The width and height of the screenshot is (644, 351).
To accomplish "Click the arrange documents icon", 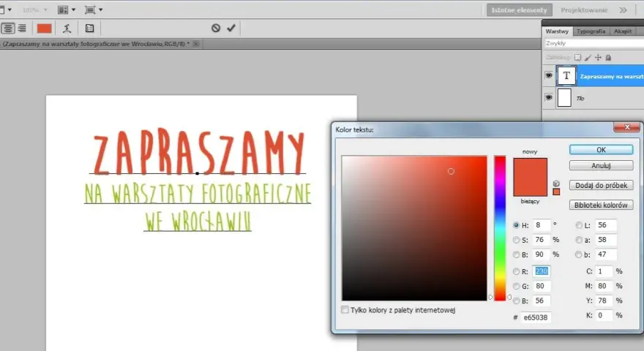I will tap(63, 10).
